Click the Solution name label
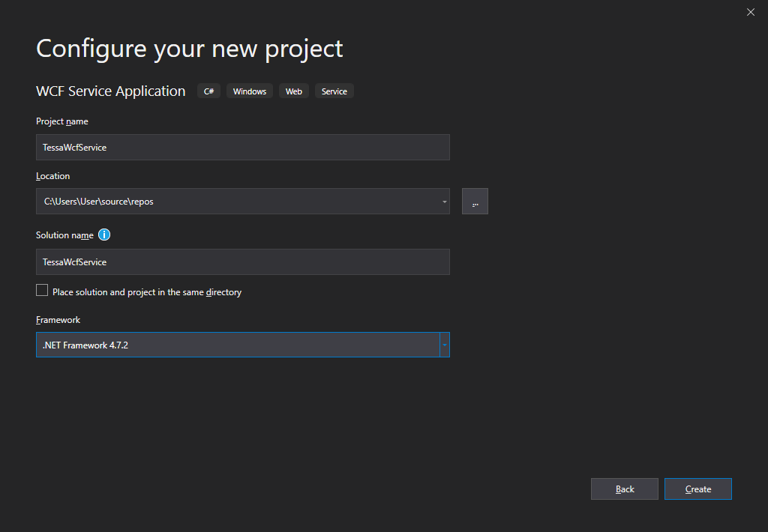The image size is (768, 532). tap(64, 235)
